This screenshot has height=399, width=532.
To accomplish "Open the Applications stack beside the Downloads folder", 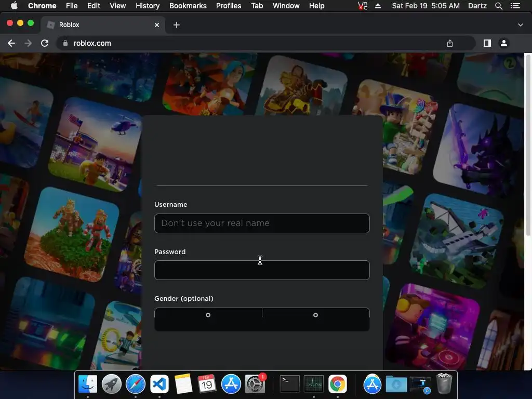I will (372, 384).
